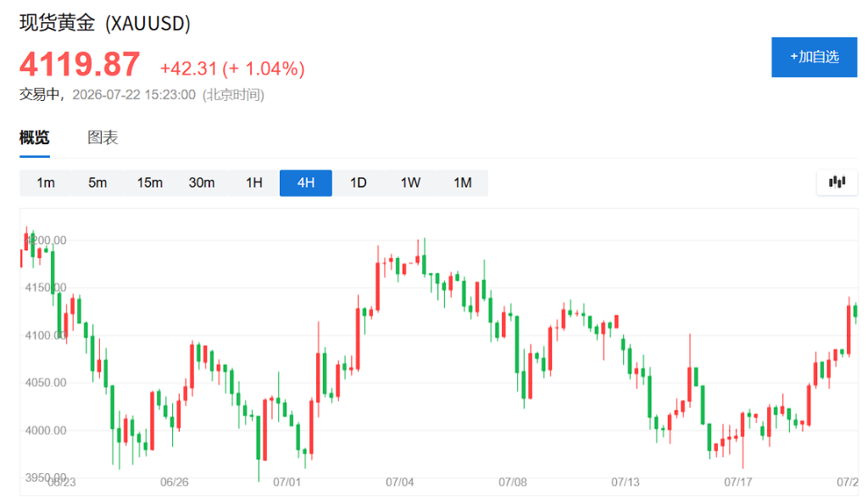Choose the 1D daily timeframe
The width and height of the screenshot is (868, 497).
tap(359, 183)
